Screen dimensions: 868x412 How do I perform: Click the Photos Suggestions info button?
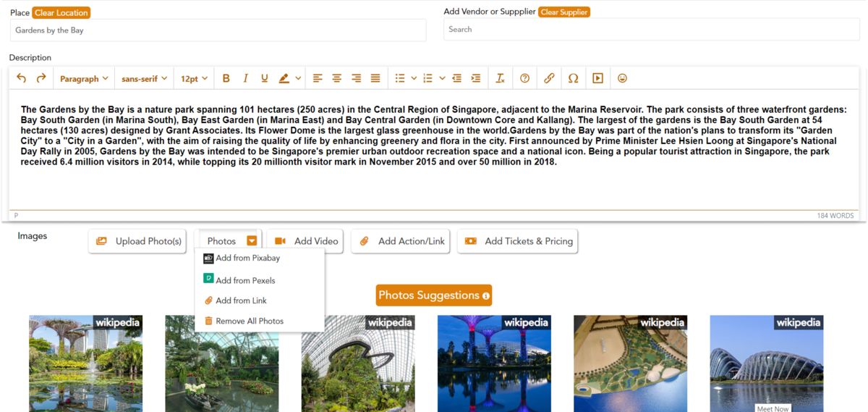click(x=486, y=296)
